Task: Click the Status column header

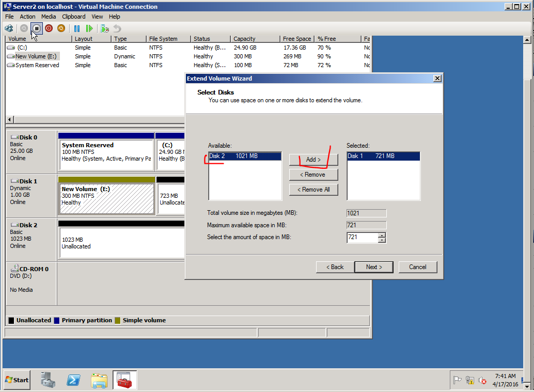Action: pyautogui.click(x=211, y=39)
